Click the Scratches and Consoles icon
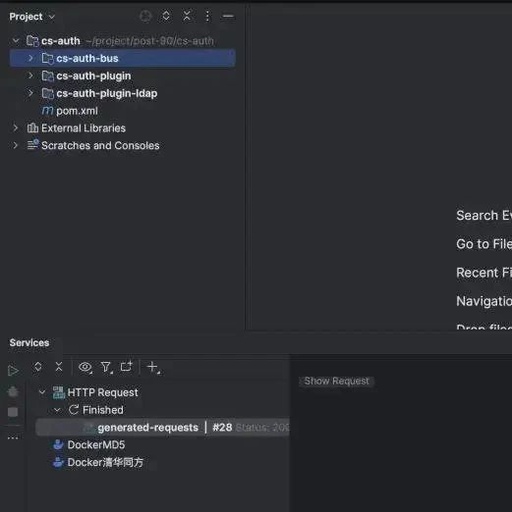The image size is (512, 512). pos(33,145)
